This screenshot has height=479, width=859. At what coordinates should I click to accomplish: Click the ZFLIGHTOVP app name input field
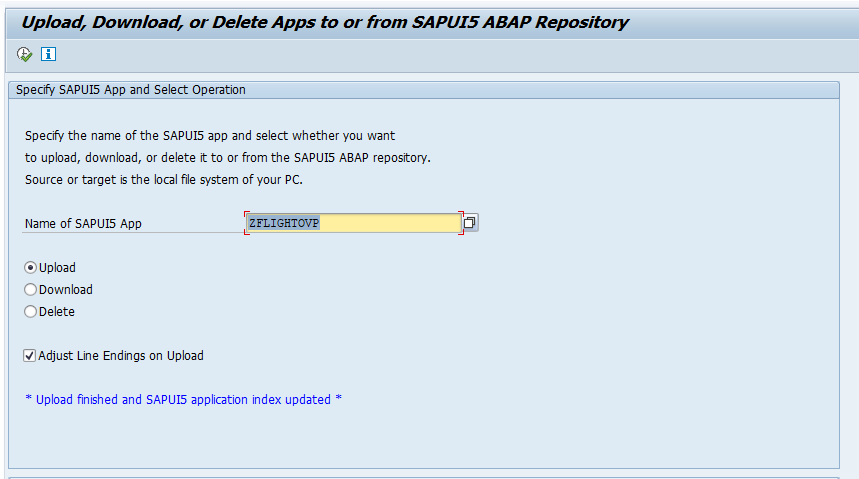point(353,223)
